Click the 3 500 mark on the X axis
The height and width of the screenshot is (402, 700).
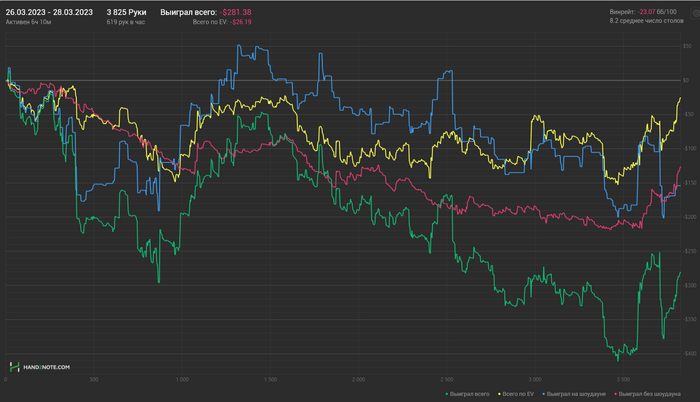pyautogui.click(x=623, y=380)
